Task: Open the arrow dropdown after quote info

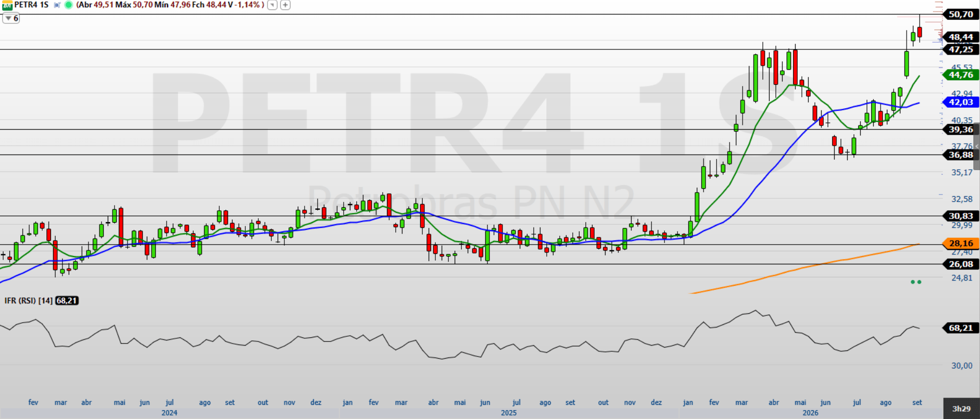Action: 272,5
